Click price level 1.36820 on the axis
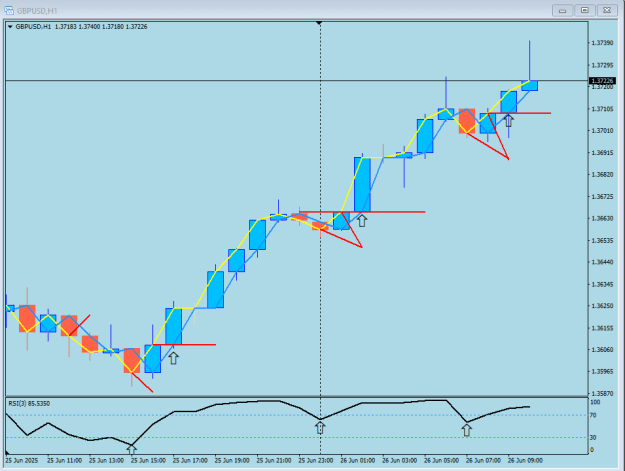The height and width of the screenshot is (471, 625). coord(602,175)
